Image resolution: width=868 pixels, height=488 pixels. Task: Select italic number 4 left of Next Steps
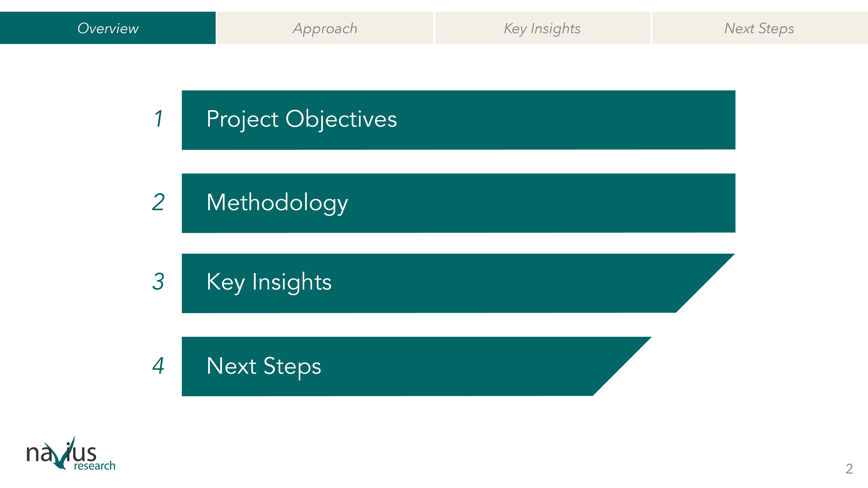click(x=158, y=366)
